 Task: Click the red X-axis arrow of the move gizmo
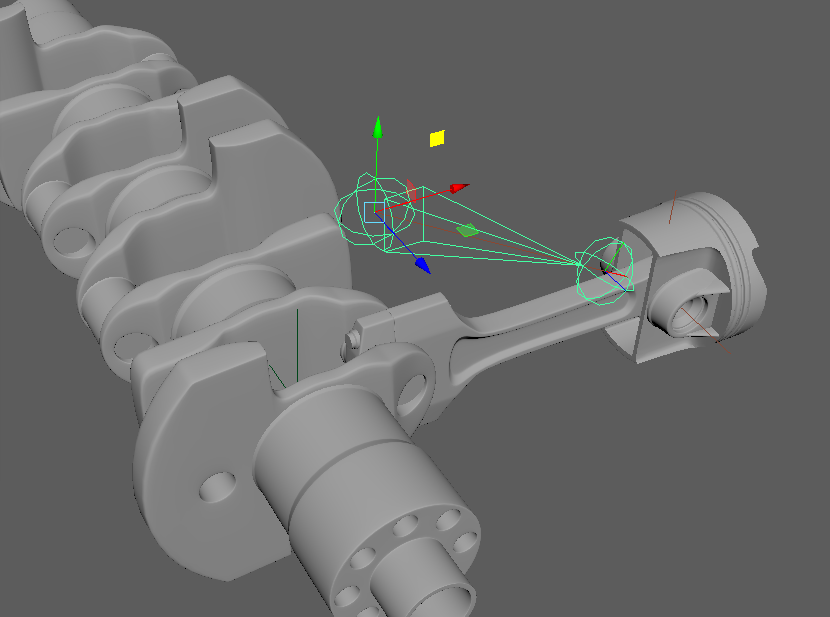[x=459, y=188]
